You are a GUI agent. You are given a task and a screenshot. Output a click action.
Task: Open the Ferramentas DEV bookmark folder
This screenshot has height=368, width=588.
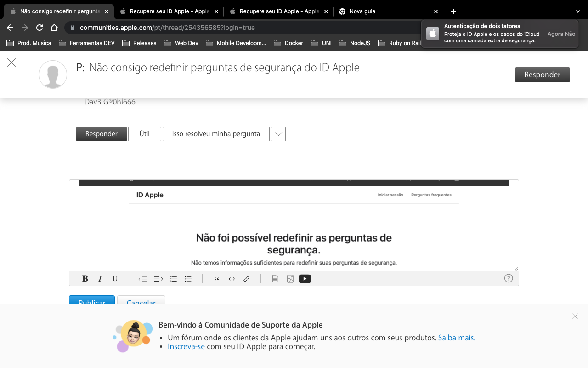pyautogui.click(x=87, y=43)
